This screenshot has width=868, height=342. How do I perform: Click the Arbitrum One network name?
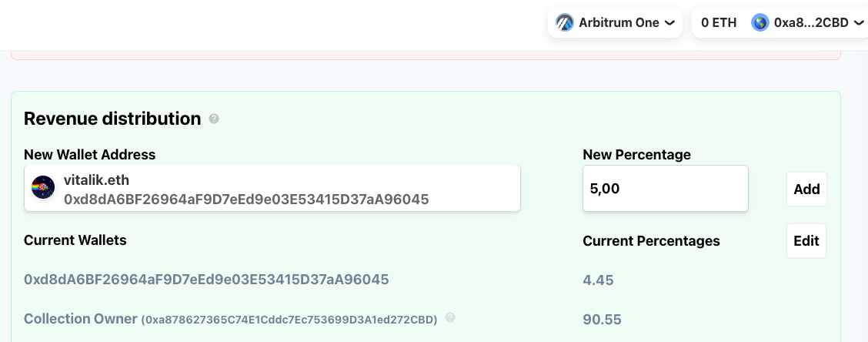point(619,22)
